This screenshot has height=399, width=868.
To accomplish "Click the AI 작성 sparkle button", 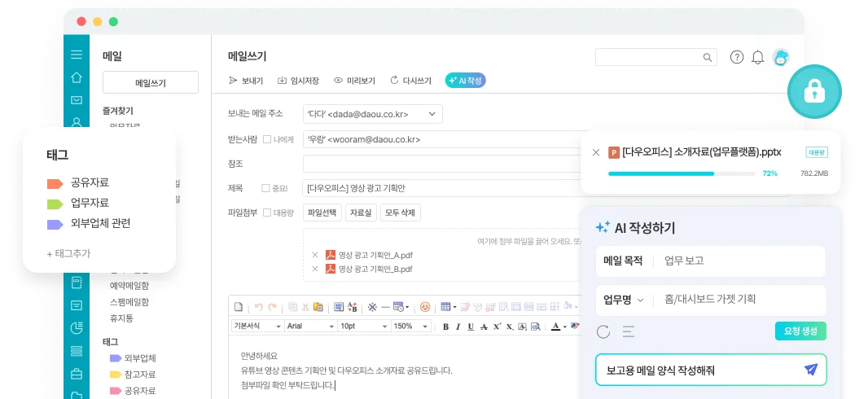I will pyautogui.click(x=465, y=81).
